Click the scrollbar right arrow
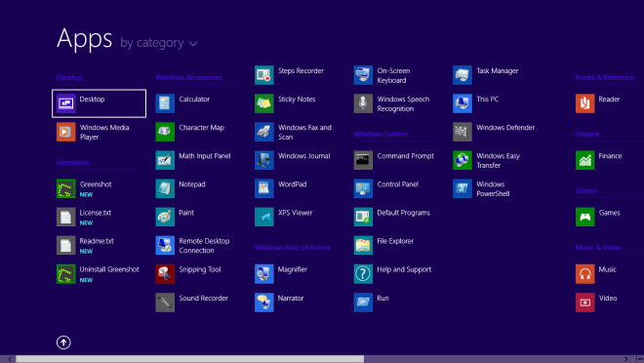The height and width of the screenshot is (363, 644). click(x=626, y=359)
